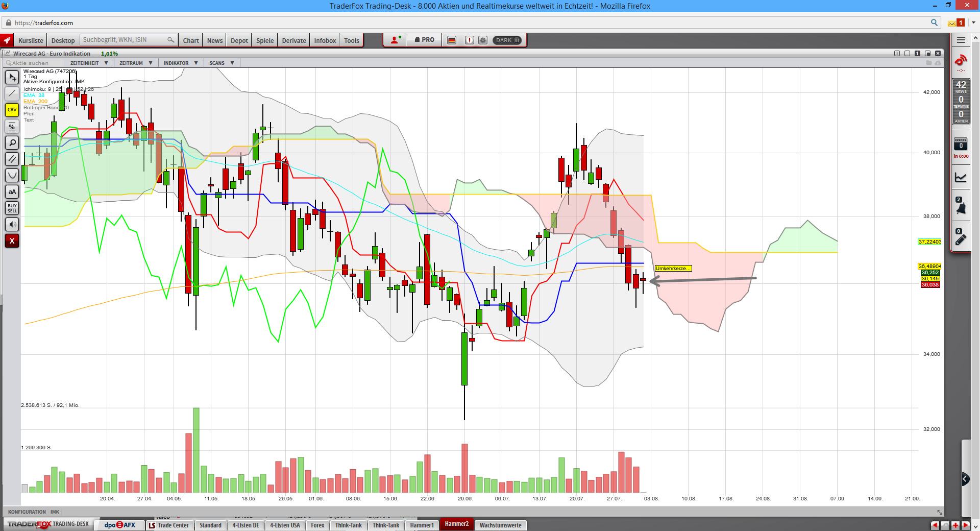This screenshot has height=531, width=980.
Task: Toggle the sound speaker tool
Action: (x=12, y=224)
